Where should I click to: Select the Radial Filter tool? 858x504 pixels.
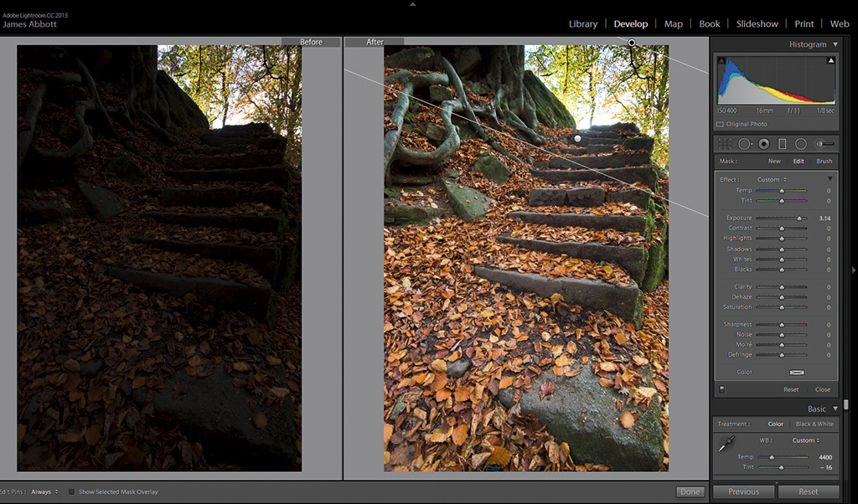(801, 143)
